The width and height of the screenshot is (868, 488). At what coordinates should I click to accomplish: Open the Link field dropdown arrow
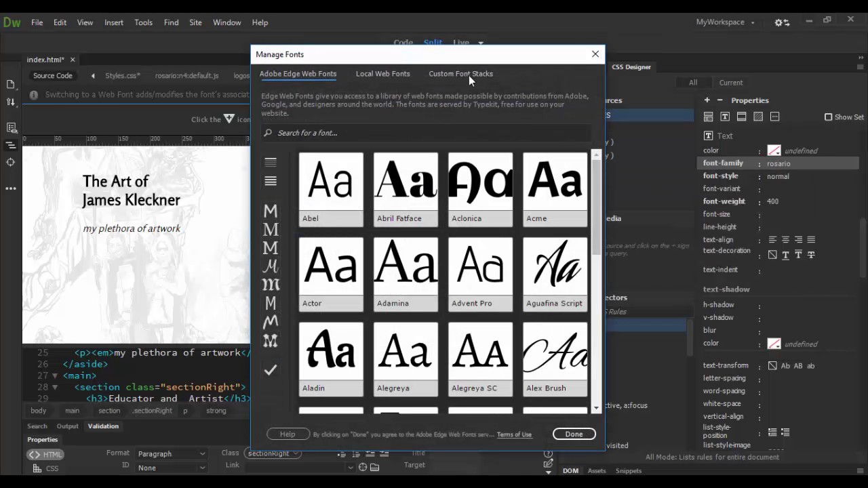[x=351, y=468]
